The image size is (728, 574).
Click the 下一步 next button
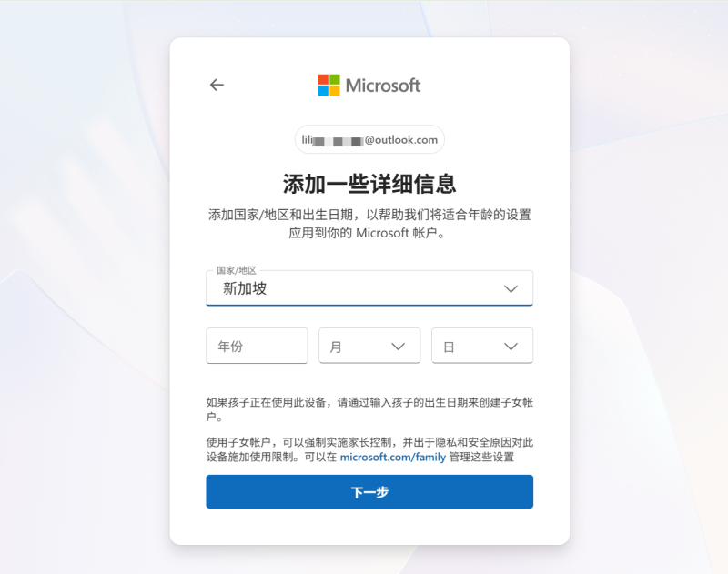tap(369, 491)
